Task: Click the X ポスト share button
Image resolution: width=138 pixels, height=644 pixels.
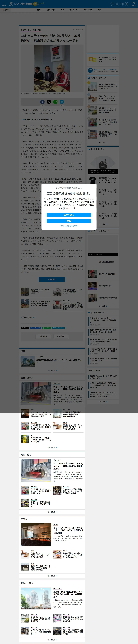Action: (25, 328)
